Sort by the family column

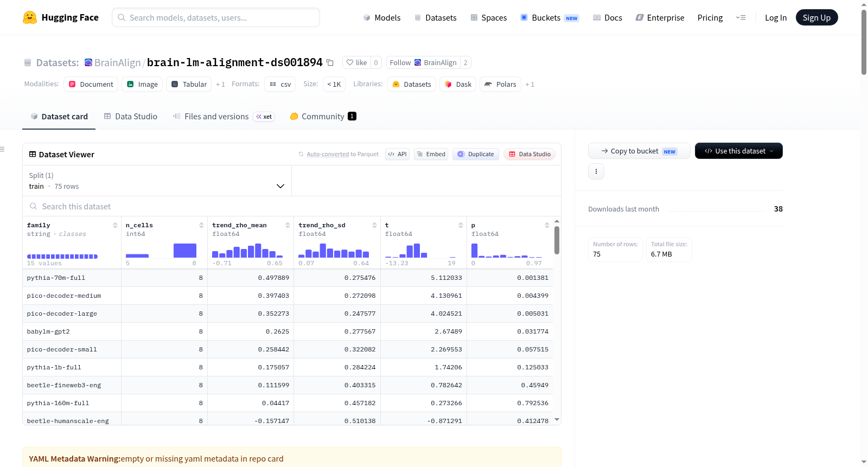(x=115, y=225)
